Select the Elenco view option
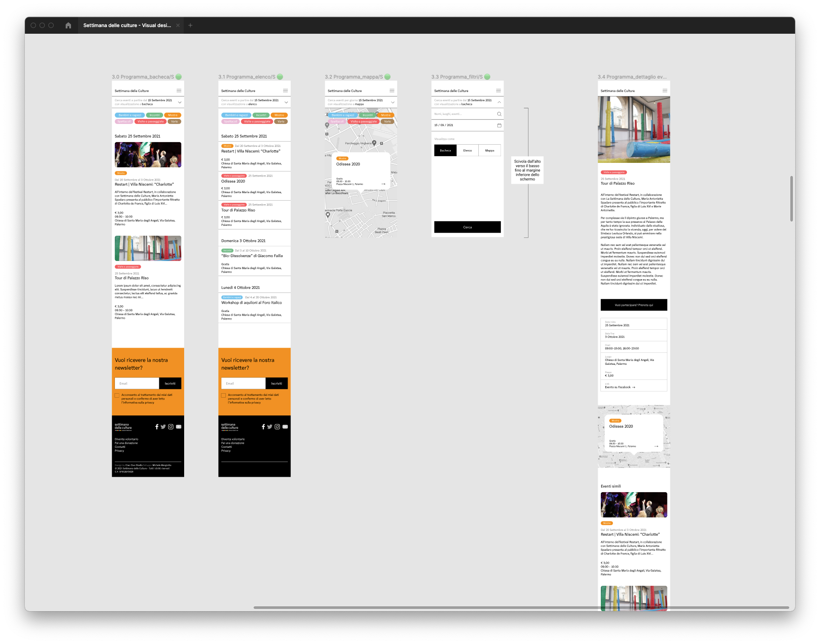The width and height of the screenshot is (820, 644). click(467, 150)
